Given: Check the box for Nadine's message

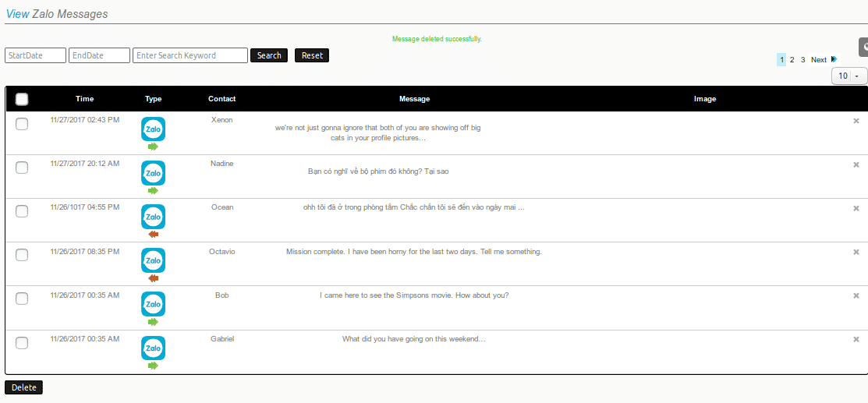Looking at the screenshot, I should (22, 168).
